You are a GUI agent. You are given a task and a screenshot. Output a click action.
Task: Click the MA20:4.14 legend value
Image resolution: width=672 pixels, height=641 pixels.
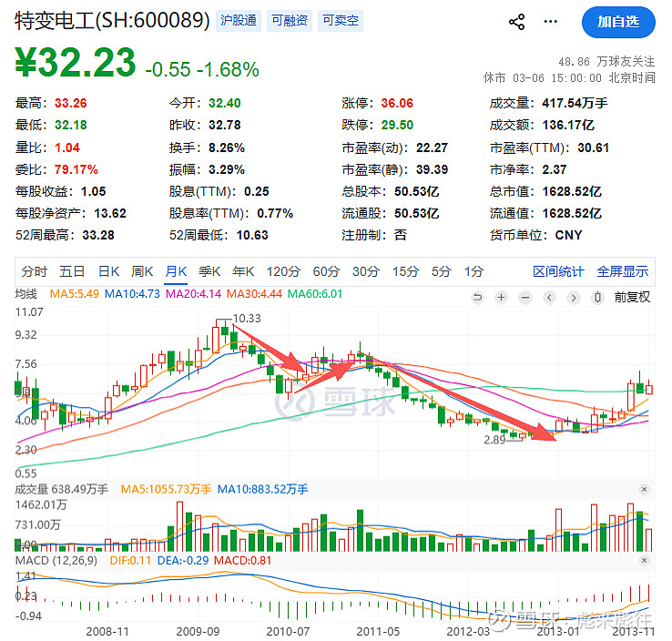tap(193, 294)
